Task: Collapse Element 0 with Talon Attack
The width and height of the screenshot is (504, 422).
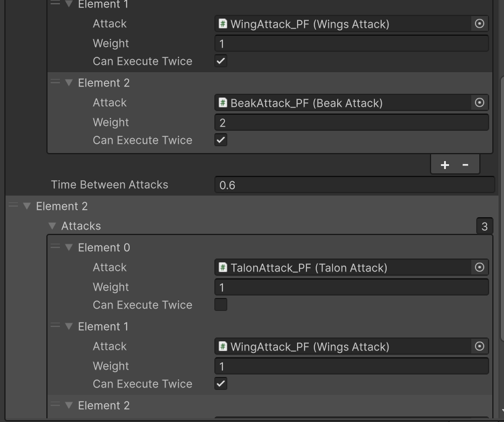Action: 69,247
